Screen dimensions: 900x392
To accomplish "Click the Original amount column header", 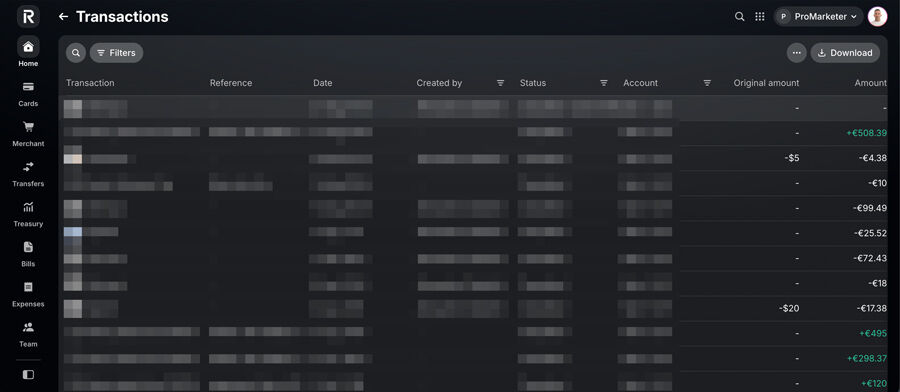I will pyautogui.click(x=766, y=83).
